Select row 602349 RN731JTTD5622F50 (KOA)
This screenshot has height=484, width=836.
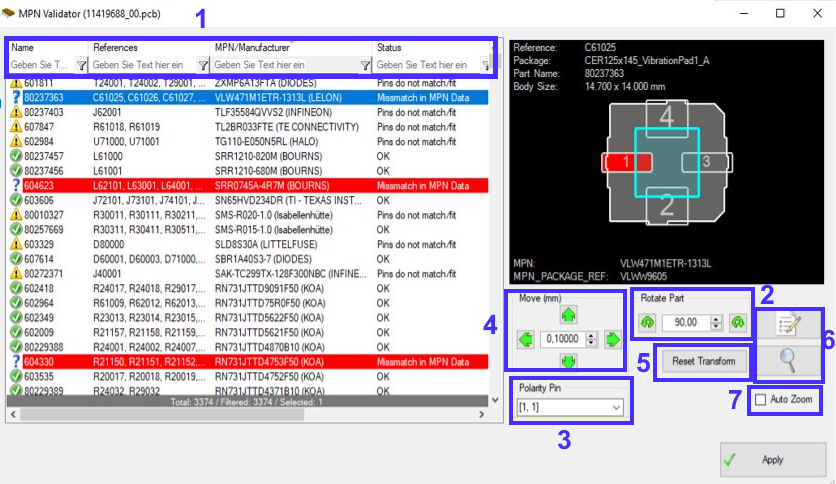248,318
